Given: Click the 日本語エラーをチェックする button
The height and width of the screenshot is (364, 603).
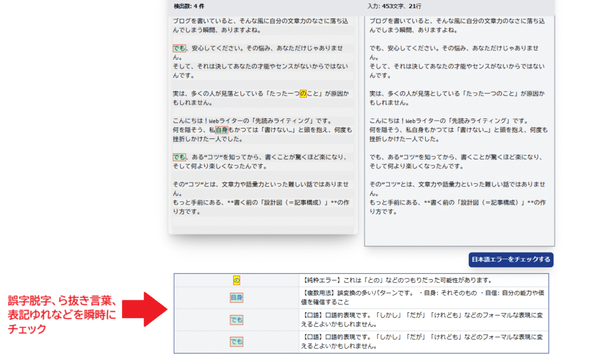Looking at the screenshot, I should click(x=511, y=260).
